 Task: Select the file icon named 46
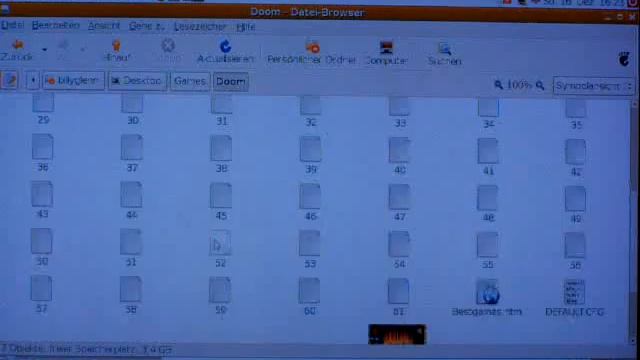(x=310, y=196)
